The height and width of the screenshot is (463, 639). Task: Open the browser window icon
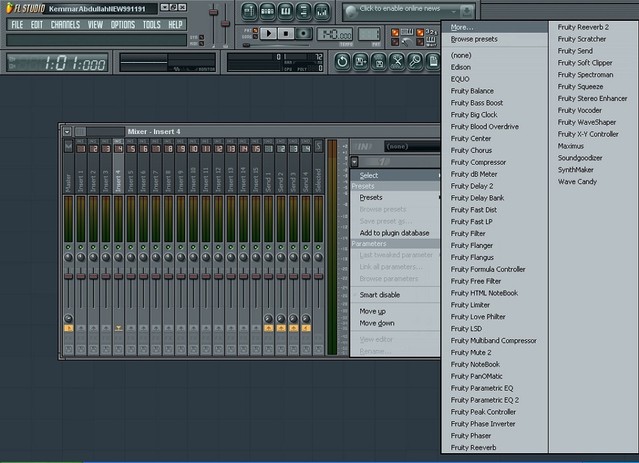pos(303,11)
